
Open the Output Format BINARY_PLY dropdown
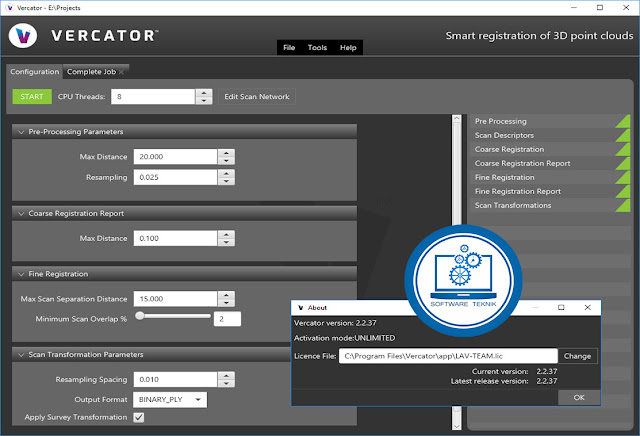click(x=170, y=400)
